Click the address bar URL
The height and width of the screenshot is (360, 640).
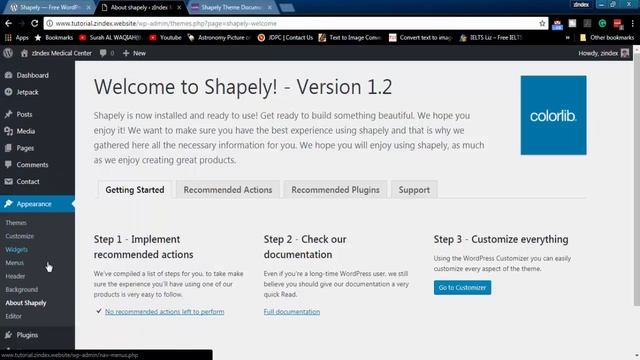click(166, 24)
